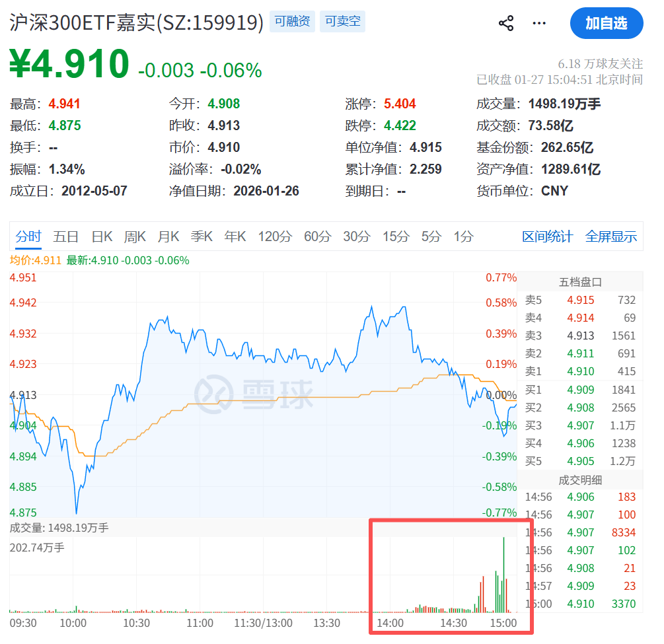Open the 周K chart tab

point(135,236)
